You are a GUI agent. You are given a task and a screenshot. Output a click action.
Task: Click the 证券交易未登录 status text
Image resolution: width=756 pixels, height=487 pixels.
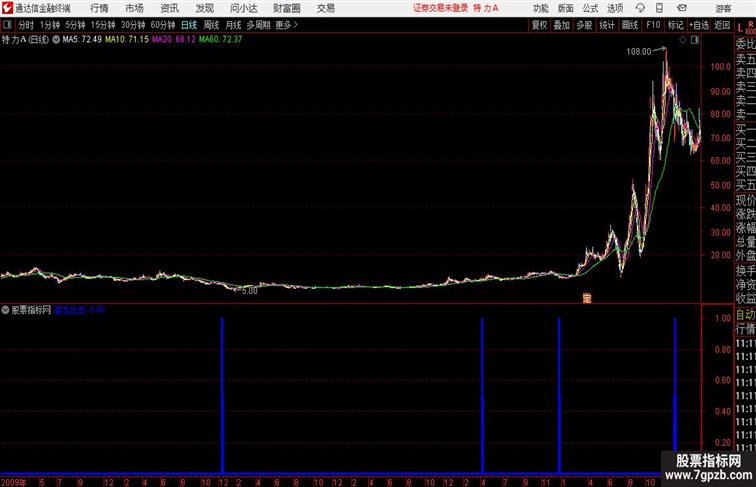tap(441, 8)
